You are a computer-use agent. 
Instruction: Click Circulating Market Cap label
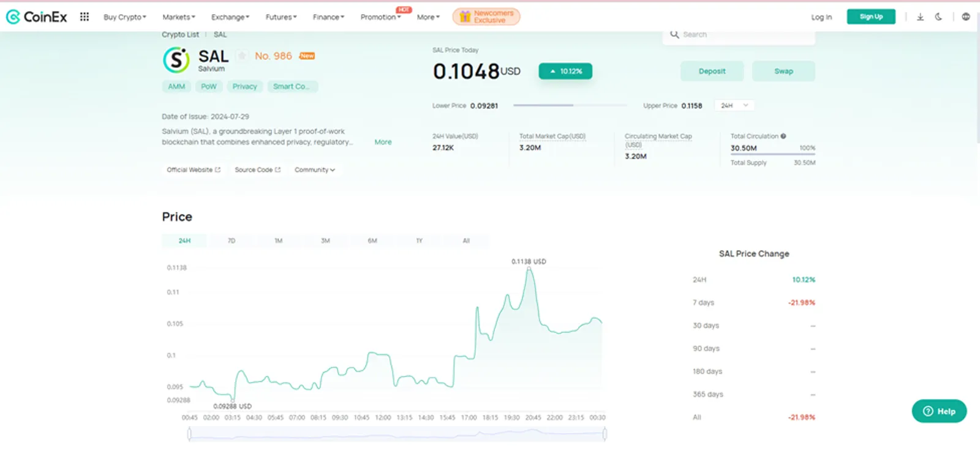tap(658, 140)
